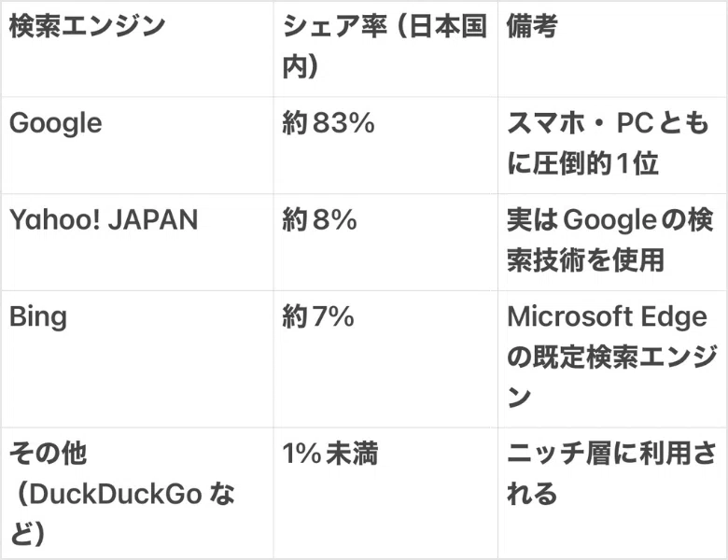The image size is (728, 560).
Task: Select the "索技術を使用" text in Yahoo row
Action: point(585,260)
